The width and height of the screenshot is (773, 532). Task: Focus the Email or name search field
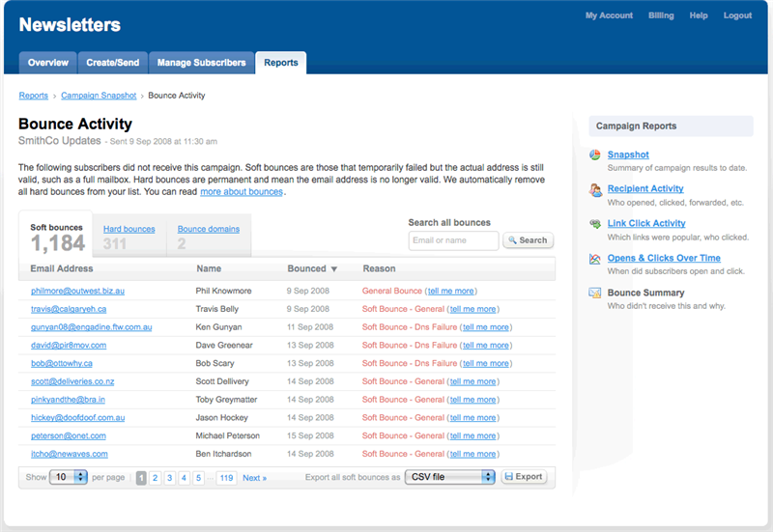(453, 240)
